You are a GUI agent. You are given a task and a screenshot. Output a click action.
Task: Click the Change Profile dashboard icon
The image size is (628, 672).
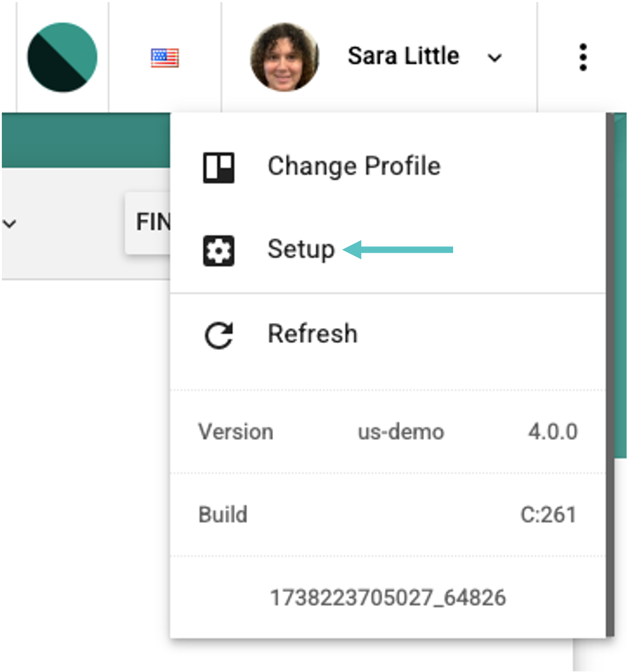point(219,168)
